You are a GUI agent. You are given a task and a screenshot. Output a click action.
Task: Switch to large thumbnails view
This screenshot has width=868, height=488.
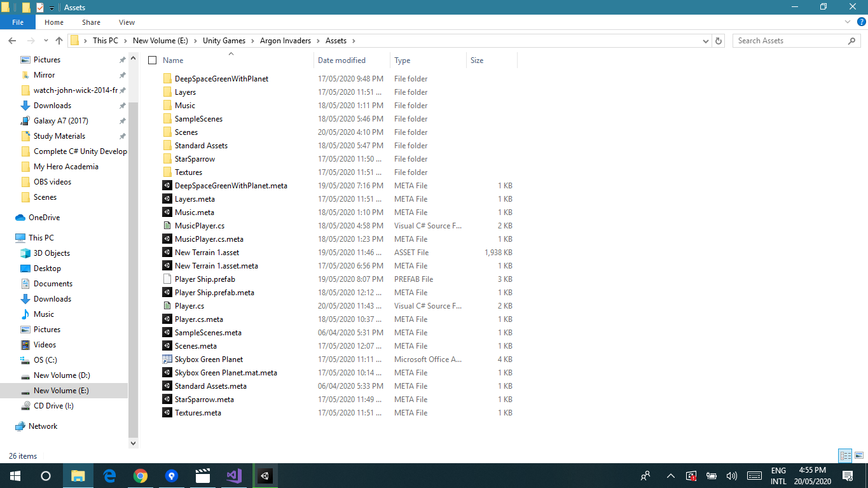point(859,456)
